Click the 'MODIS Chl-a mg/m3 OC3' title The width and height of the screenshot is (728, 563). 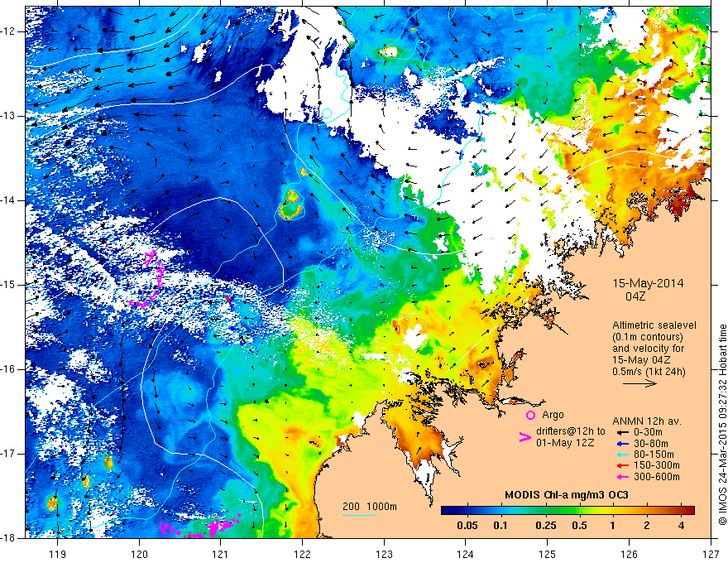[x=567, y=495]
